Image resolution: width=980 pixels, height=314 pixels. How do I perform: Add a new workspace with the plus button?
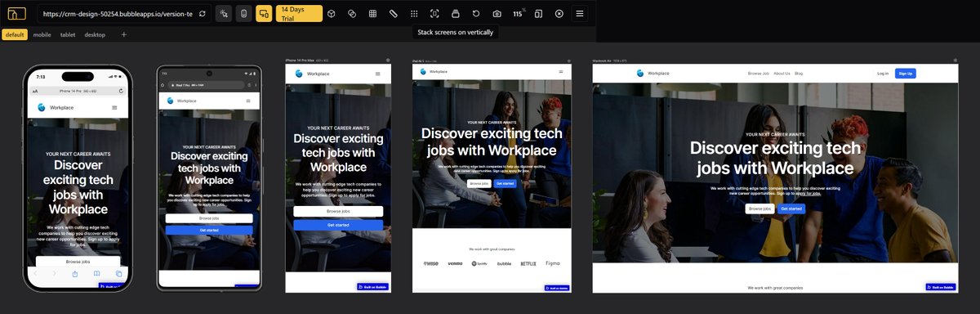[124, 34]
